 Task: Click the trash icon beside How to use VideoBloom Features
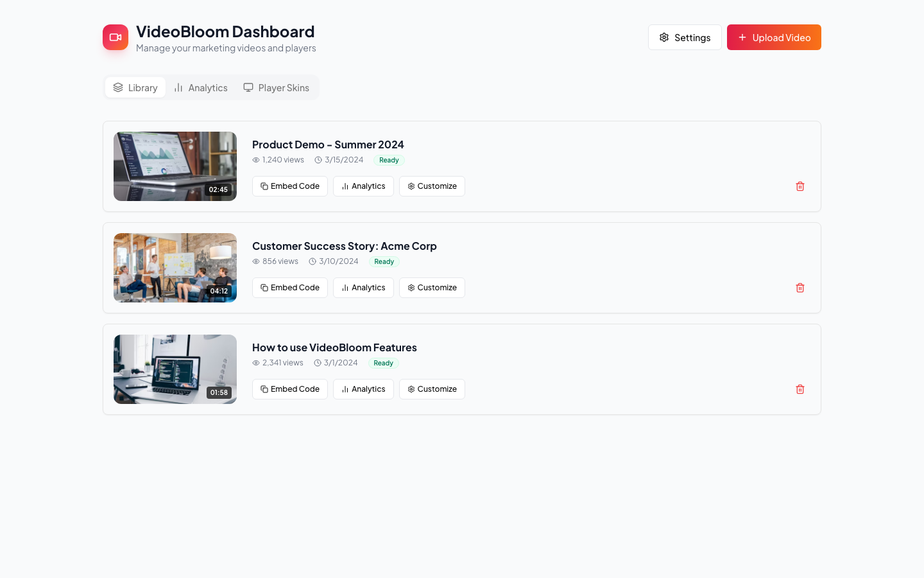coord(800,389)
